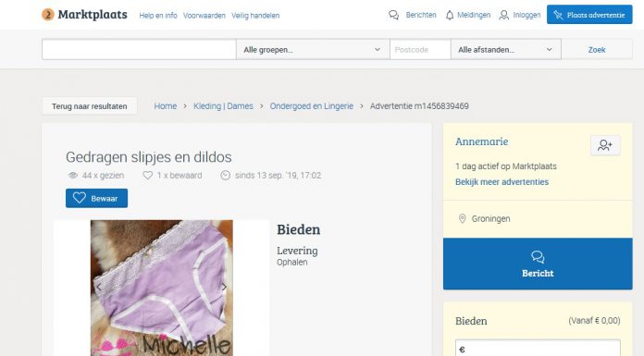644x356 pixels.
Task: Go to Home breadcrumb
Action: tap(165, 106)
